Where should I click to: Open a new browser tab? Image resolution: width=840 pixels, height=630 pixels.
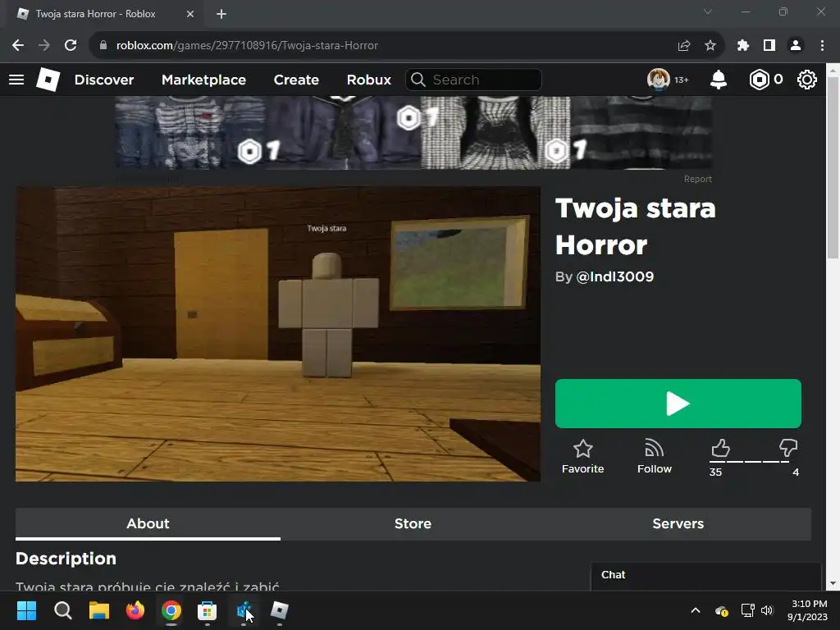coord(221,14)
